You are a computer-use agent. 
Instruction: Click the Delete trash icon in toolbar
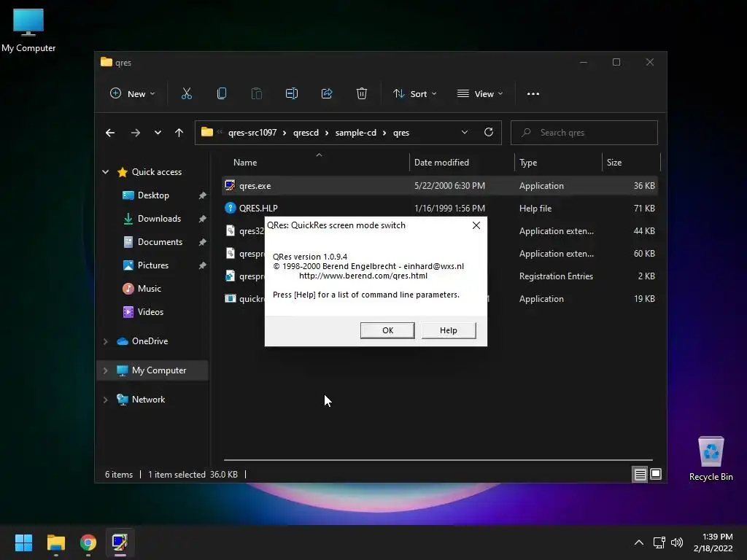362,94
